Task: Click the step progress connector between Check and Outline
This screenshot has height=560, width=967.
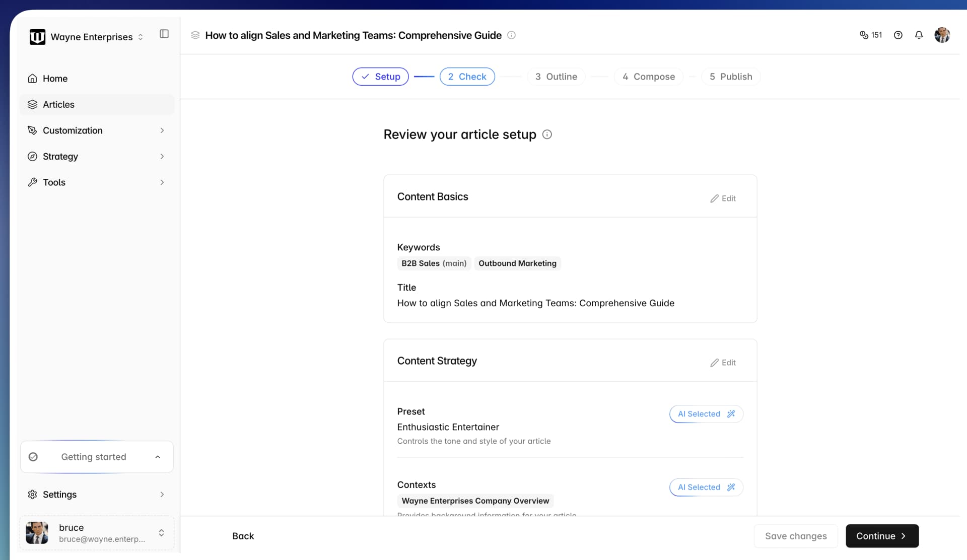Action: point(512,77)
